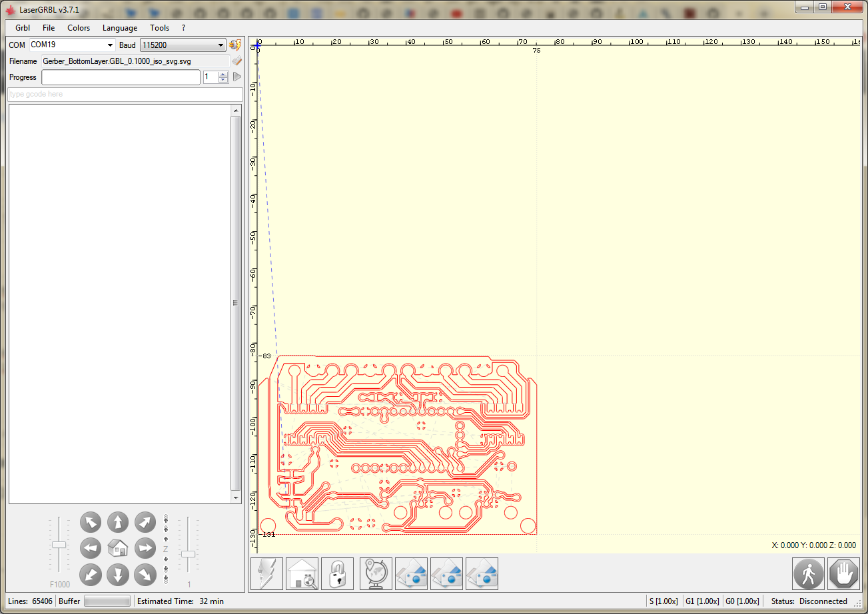Click the Progress bar field

click(121, 77)
